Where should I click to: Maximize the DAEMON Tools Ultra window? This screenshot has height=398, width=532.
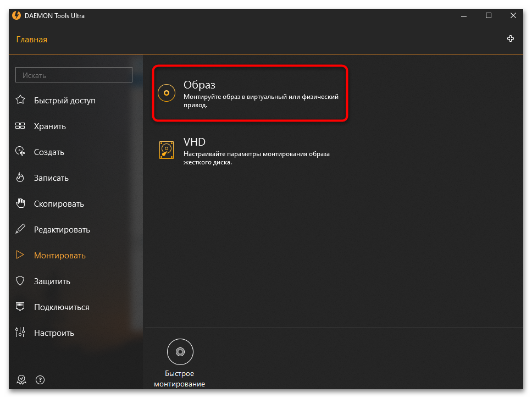489,15
